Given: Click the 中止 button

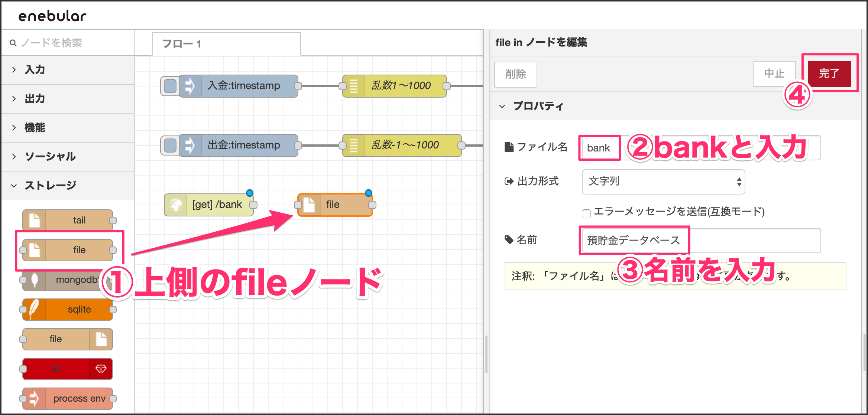Looking at the screenshot, I should coord(774,73).
